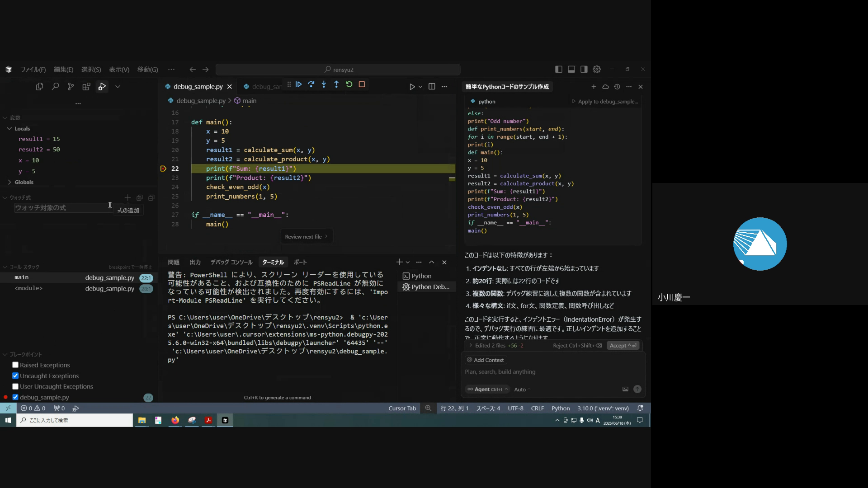Open the Extensions view icon
Viewport: 868px width, 488px height.
click(x=86, y=86)
